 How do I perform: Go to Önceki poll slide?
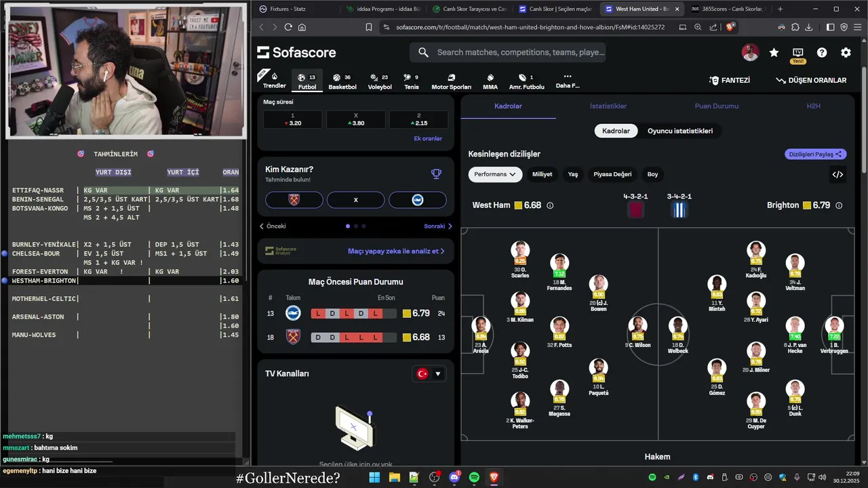(273, 226)
